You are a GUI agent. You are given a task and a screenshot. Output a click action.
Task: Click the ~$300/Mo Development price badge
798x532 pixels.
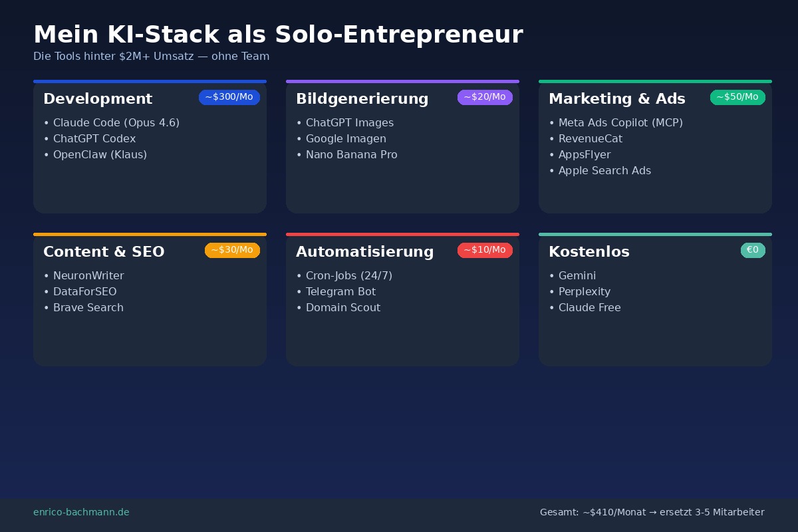coord(229,97)
